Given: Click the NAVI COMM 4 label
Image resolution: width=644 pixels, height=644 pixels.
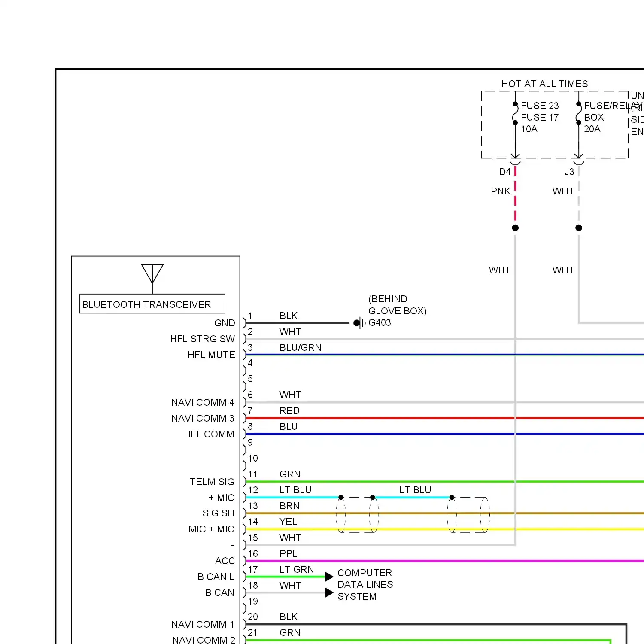Looking at the screenshot, I should click(x=203, y=402).
